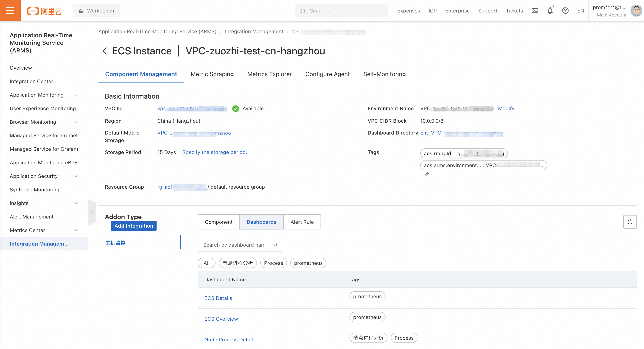
Task: Select the Dashboards addon view
Action: (x=261, y=222)
